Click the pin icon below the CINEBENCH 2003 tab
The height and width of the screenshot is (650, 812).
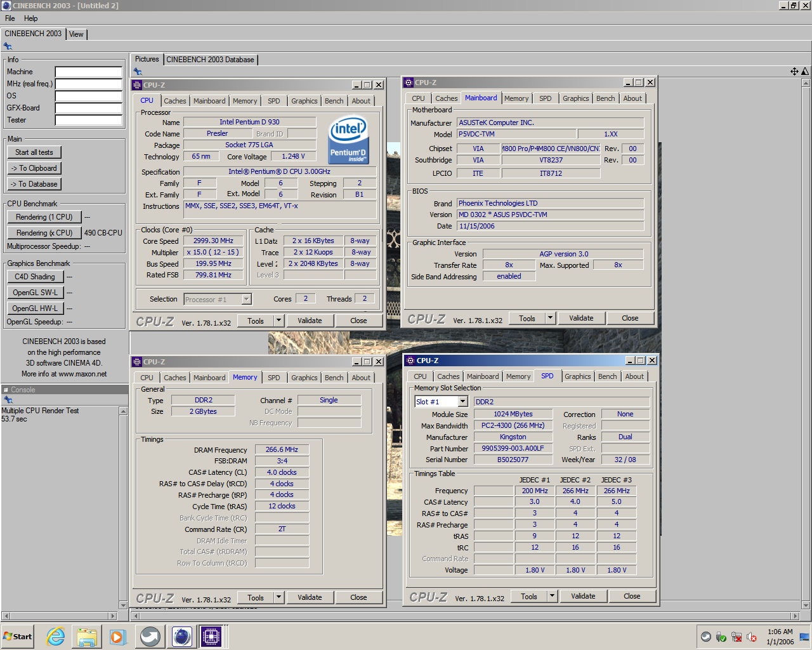[8, 46]
